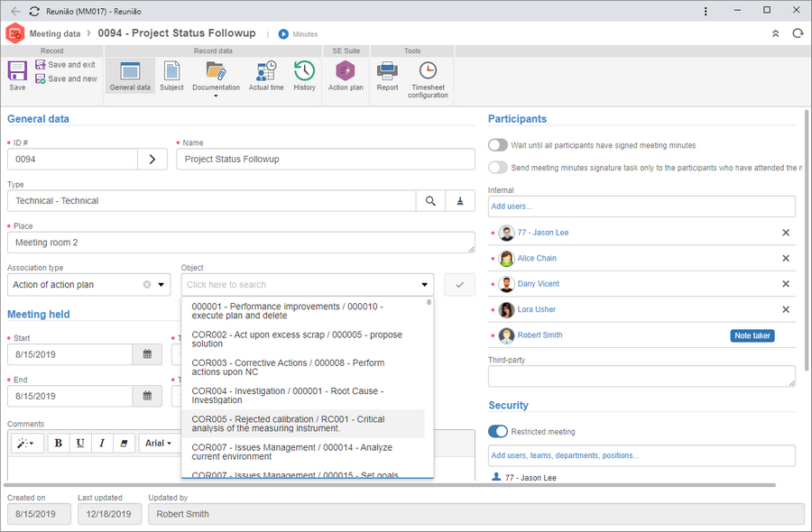Click the horizontal scrollbar above footer
Viewport: 812px width, 532px height.
coord(390,485)
